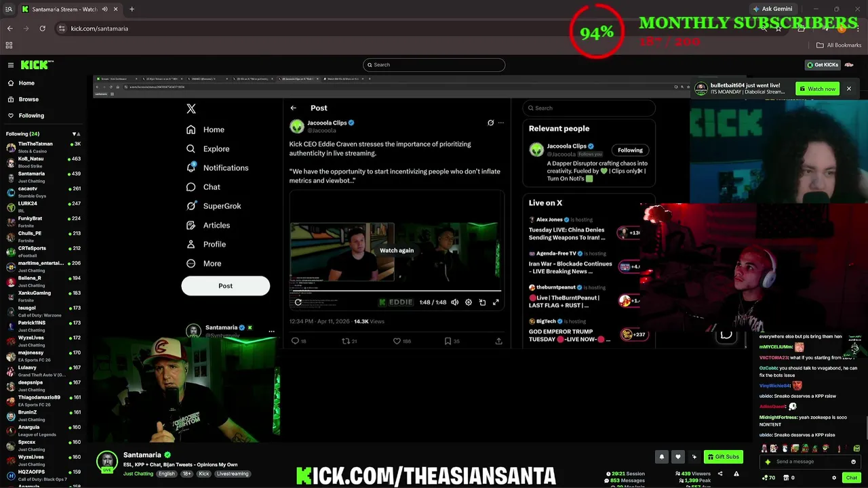The height and width of the screenshot is (488, 868).
Task: Click Watch again on the video thumbnail
Action: coord(397,250)
